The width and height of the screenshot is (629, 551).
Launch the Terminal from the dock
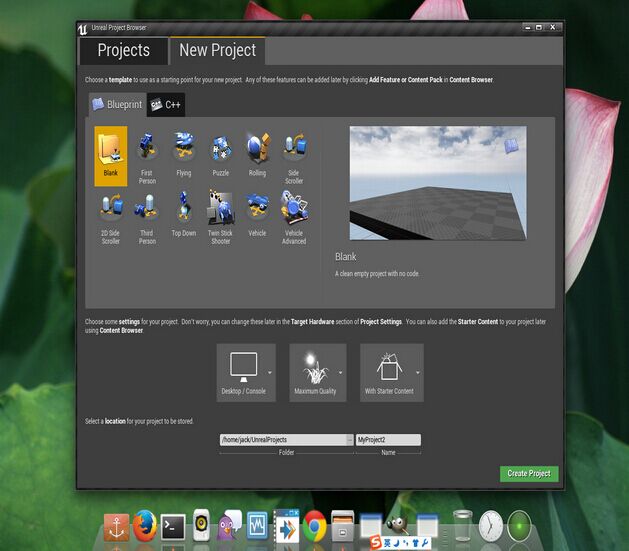(173, 527)
